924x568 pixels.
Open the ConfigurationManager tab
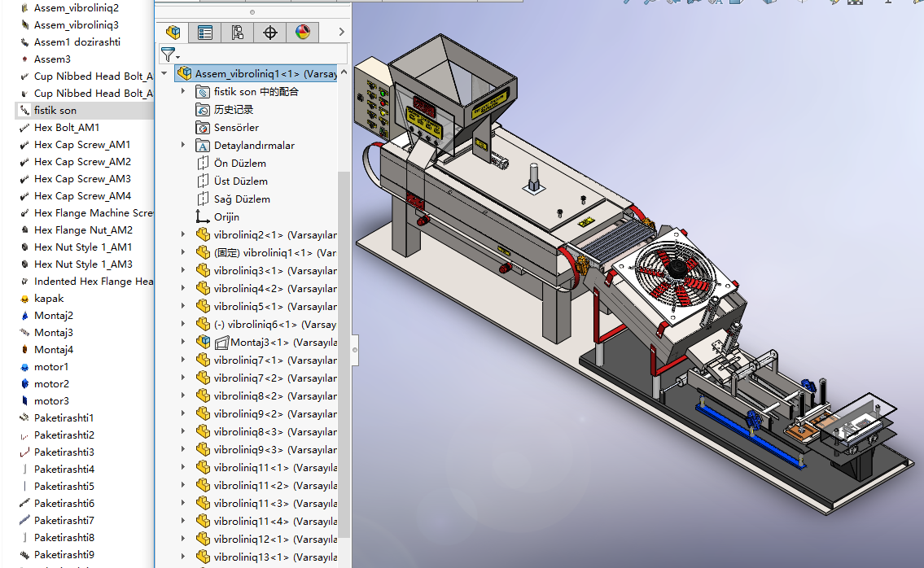pyautogui.click(x=238, y=33)
